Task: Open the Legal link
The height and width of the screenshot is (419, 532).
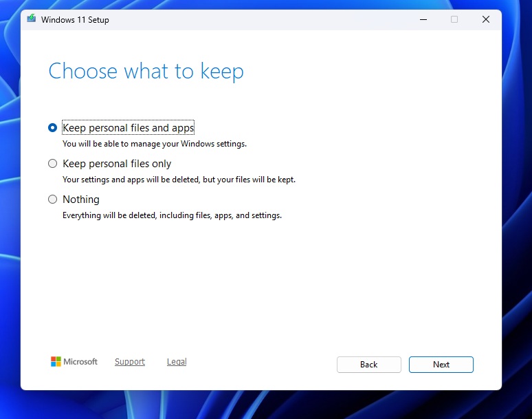Action: pyautogui.click(x=177, y=362)
